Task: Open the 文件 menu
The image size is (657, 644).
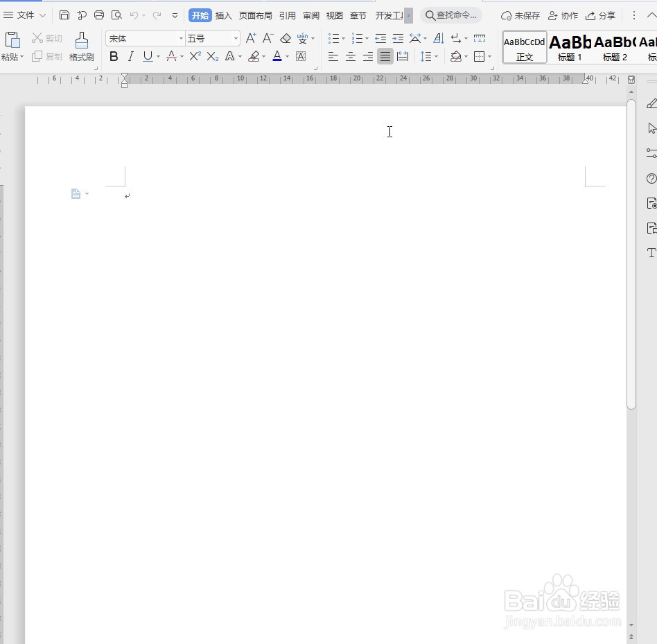Action: point(24,15)
